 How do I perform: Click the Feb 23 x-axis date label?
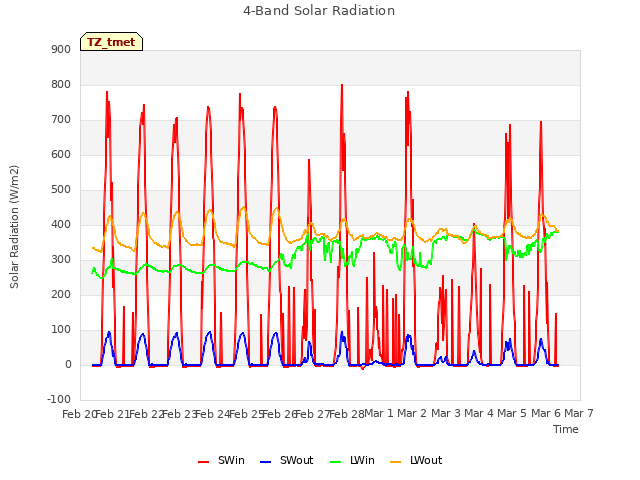[x=180, y=414]
